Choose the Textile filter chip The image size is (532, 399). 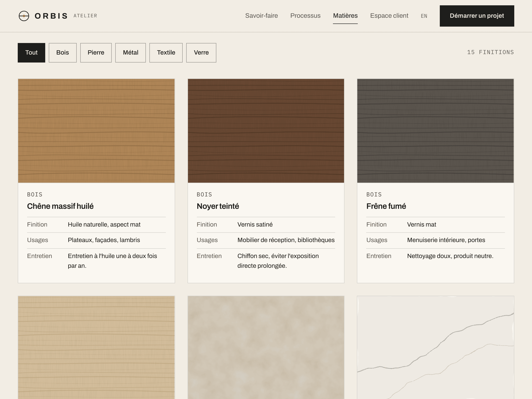[x=166, y=53]
